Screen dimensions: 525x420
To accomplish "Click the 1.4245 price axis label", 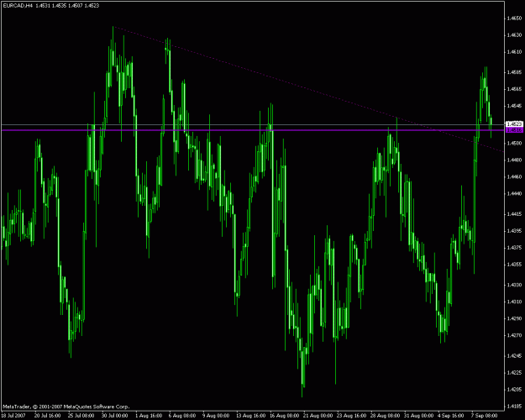I will (514, 356).
